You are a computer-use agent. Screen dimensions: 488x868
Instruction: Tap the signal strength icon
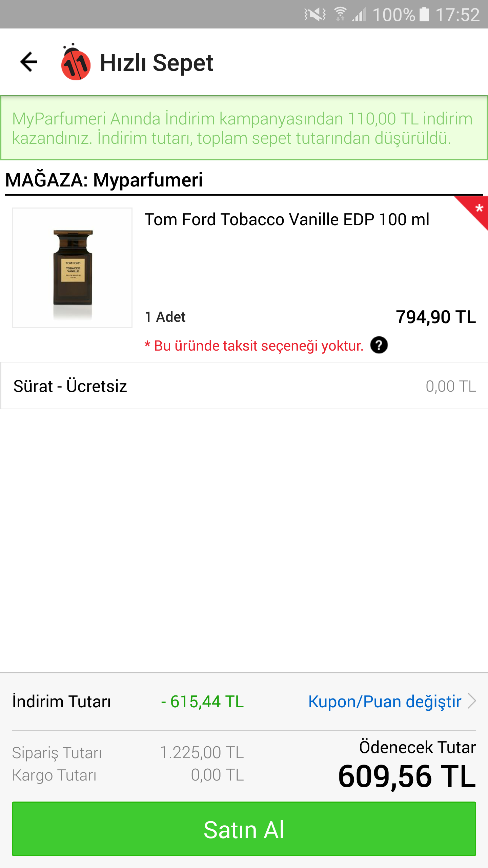(359, 15)
